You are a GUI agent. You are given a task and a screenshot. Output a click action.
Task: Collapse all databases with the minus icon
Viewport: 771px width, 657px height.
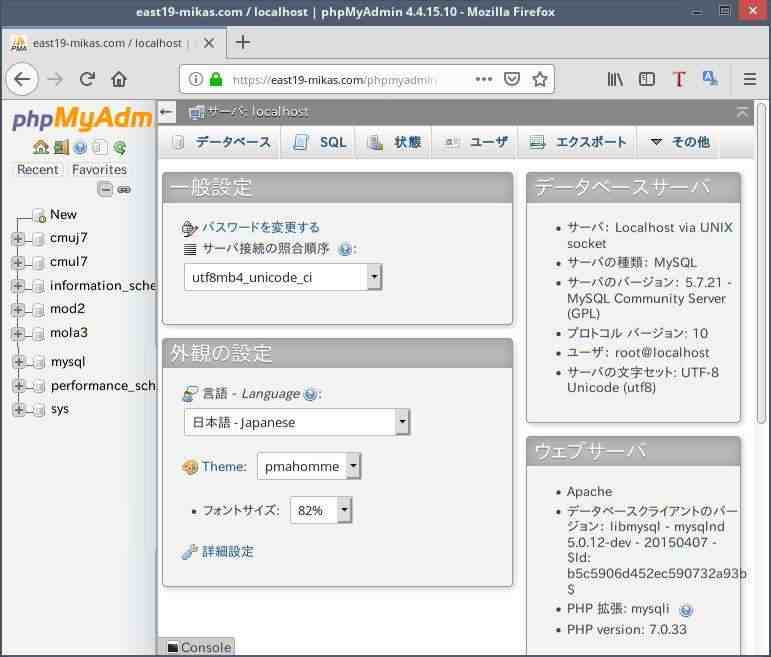coord(105,189)
